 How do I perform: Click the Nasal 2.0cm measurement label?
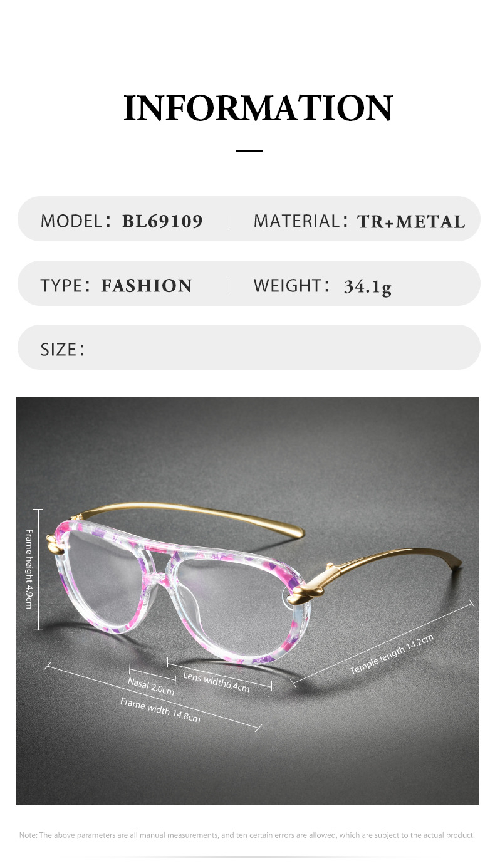click(151, 686)
